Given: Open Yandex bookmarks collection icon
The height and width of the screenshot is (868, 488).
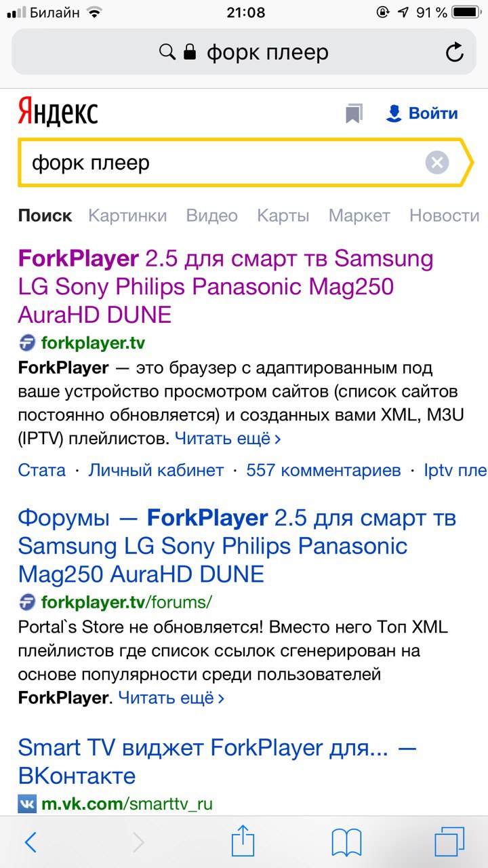Looking at the screenshot, I should pos(354,113).
